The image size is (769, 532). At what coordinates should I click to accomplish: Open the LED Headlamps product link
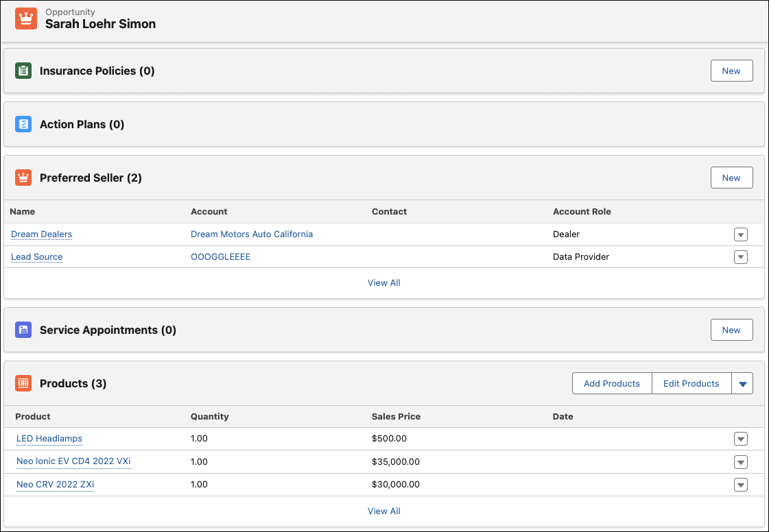[49, 439]
